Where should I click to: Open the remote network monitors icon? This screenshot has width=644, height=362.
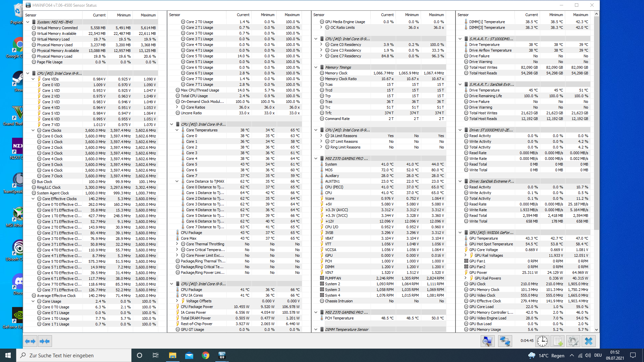coord(505,341)
